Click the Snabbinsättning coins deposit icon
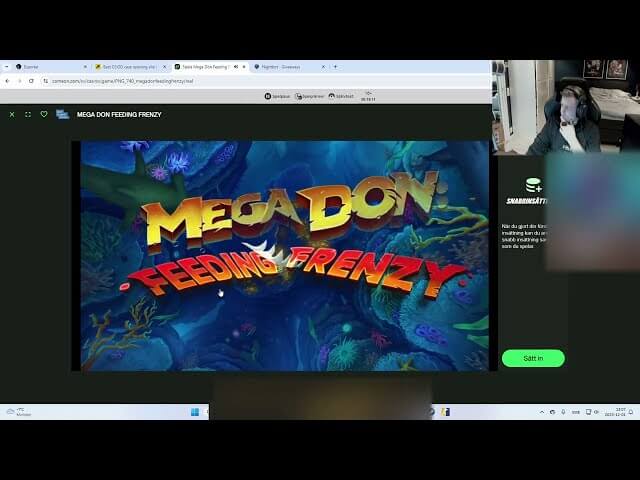 533,185
